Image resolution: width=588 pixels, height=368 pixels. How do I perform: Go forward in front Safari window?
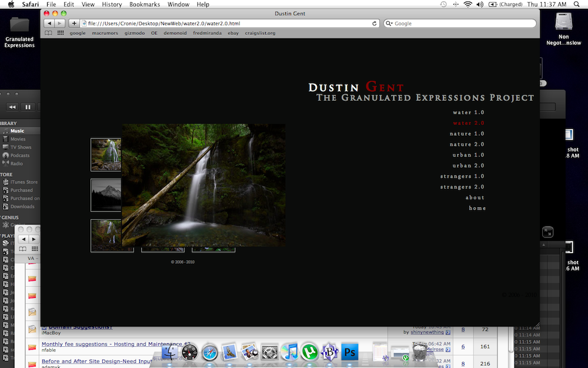pyautogui.click(x=59, y=24)
